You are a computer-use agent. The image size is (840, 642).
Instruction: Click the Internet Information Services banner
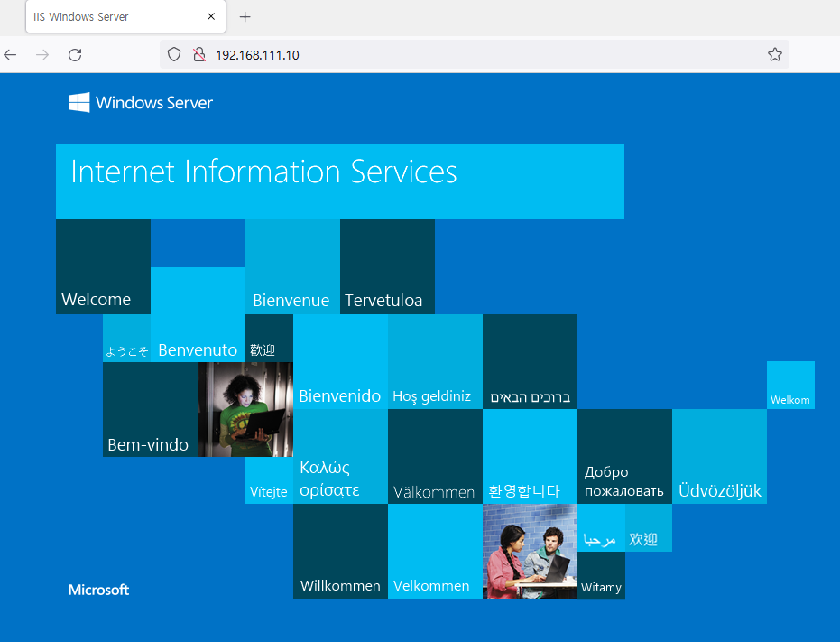[x=339, y=181]
